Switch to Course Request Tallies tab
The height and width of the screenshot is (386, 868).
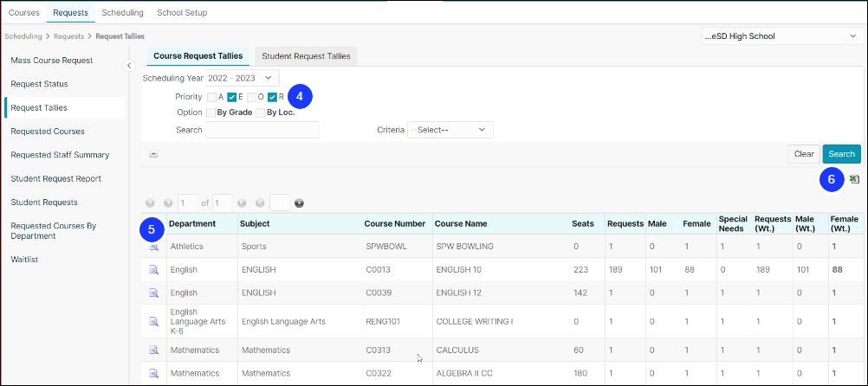(x=198, y=56)
